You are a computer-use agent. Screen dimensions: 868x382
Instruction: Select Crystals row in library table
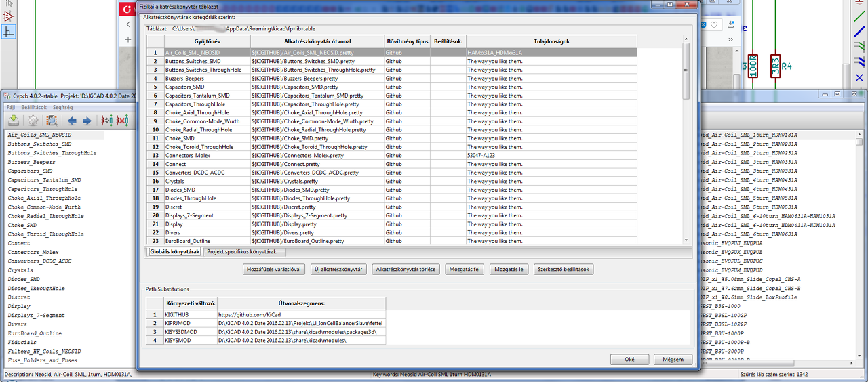pos(207,181)
